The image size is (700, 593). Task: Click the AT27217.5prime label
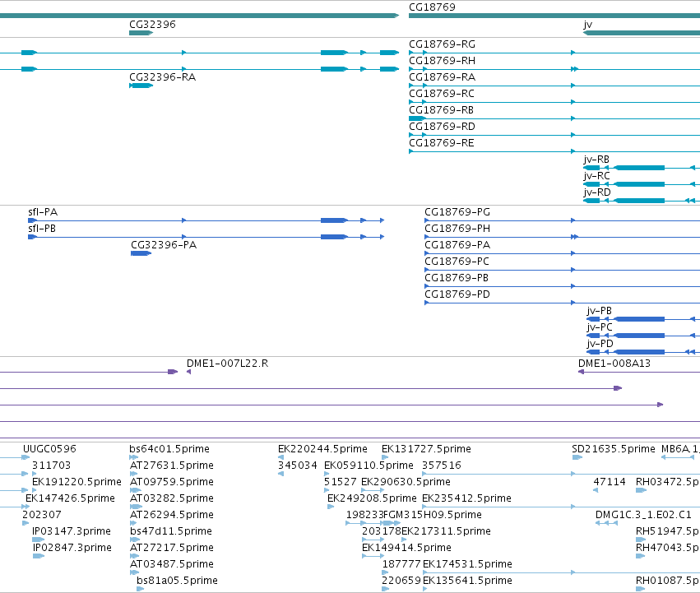coord(172,548)
